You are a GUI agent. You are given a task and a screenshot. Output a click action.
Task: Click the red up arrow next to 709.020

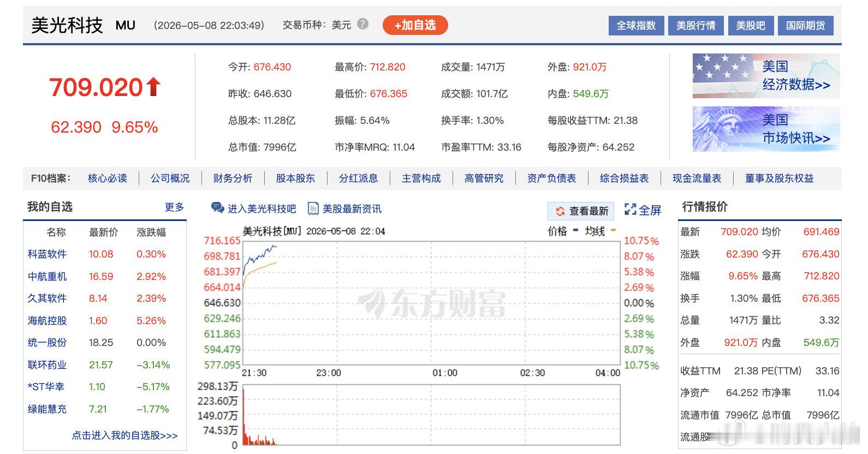153,87
